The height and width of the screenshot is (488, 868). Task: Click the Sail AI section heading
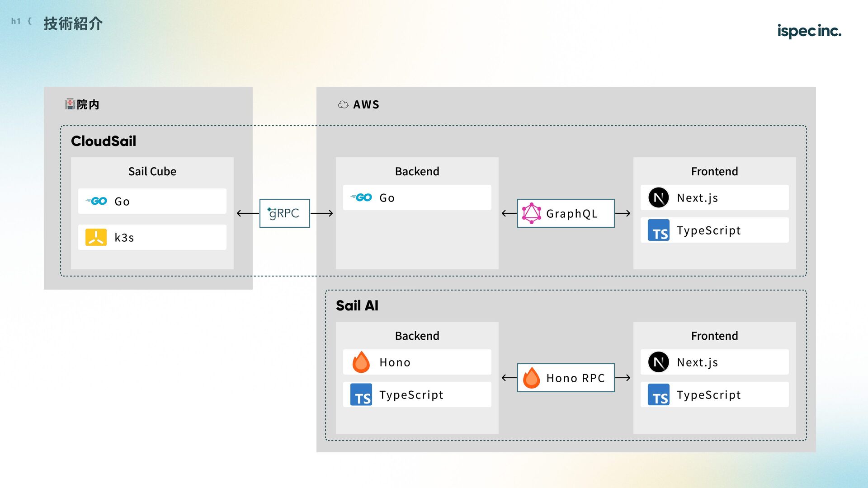[x=357, y=305]
